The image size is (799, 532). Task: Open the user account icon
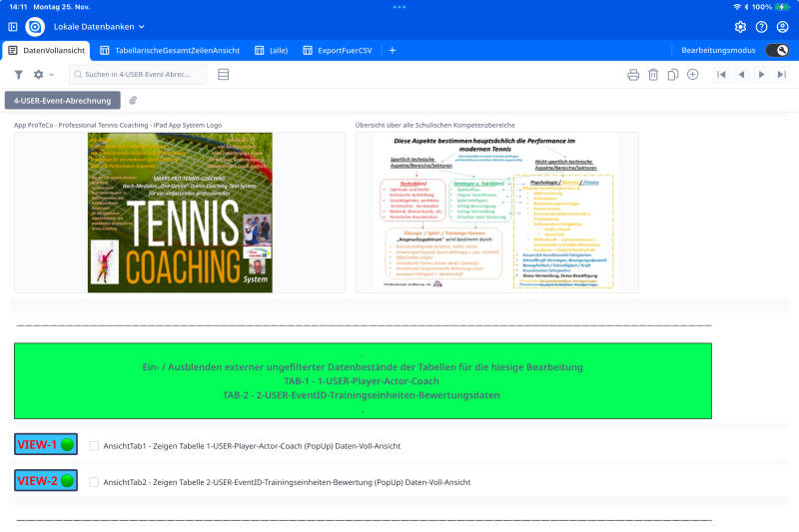(783, 27)
